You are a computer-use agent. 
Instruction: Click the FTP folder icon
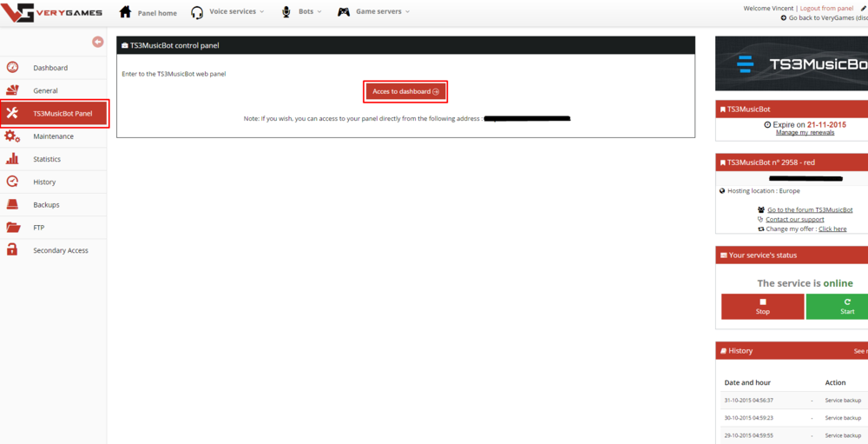tap(12, 228)
